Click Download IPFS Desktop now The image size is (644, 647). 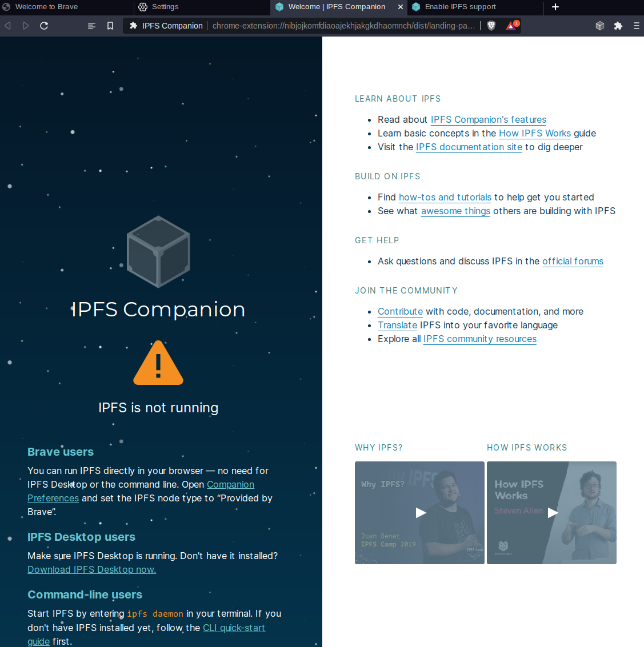coord(91,569)
